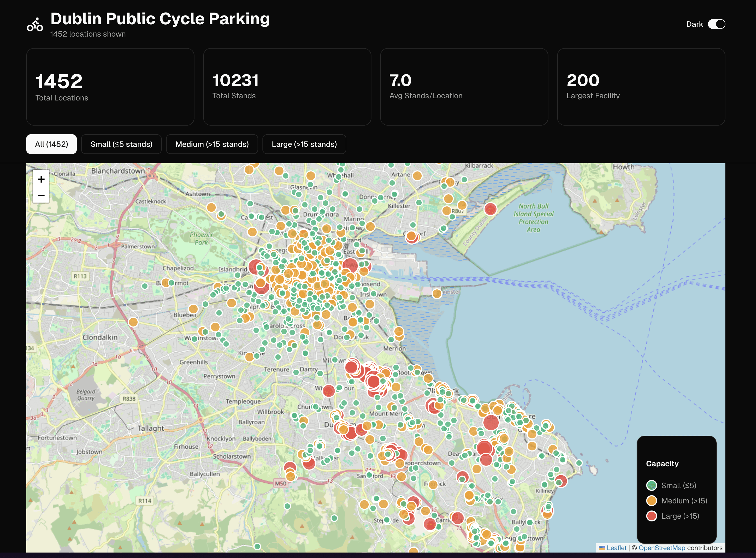Open the Leaflet attribution link

point(616,548)
